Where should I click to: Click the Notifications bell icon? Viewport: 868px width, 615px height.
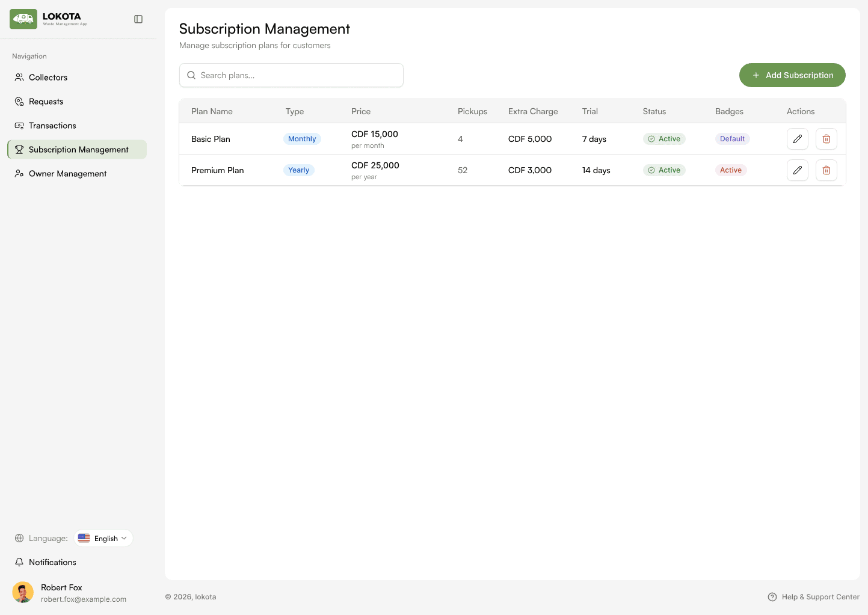coord(19,562)
